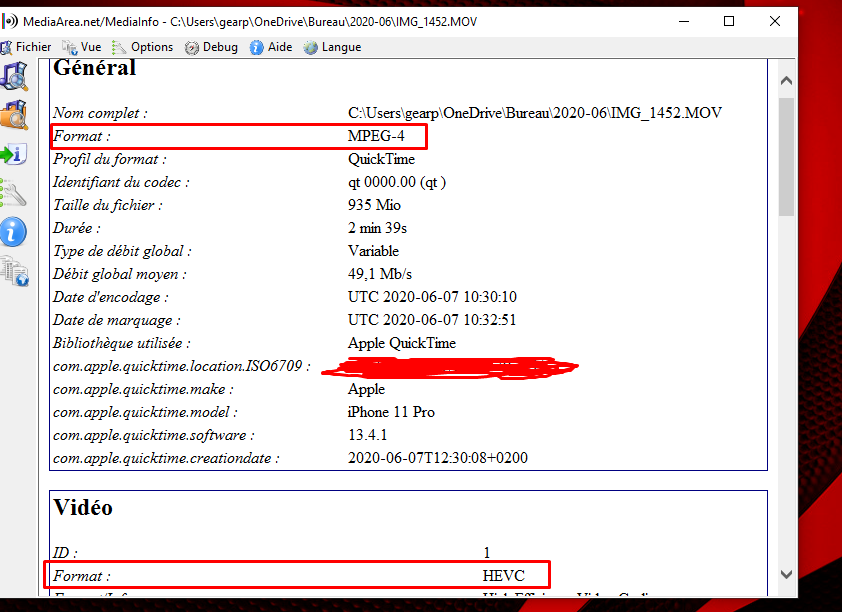This screenshot has height=612, width=842.
Task: Click the Identifiant du codec label
Action: (121, 183)
